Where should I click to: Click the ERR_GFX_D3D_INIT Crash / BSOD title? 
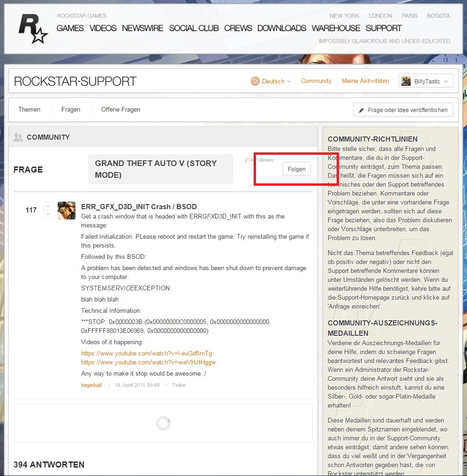click(x=139, y=207)
